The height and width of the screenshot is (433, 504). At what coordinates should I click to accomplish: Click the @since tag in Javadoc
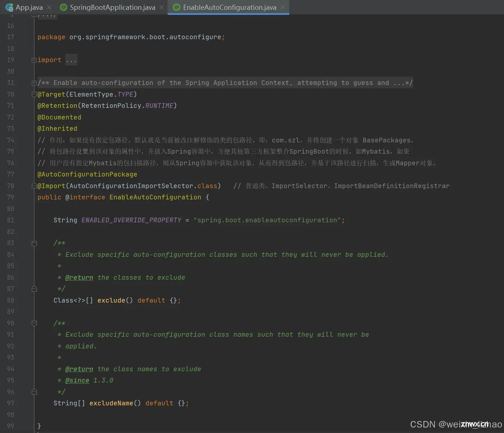(x=77, y=380)
